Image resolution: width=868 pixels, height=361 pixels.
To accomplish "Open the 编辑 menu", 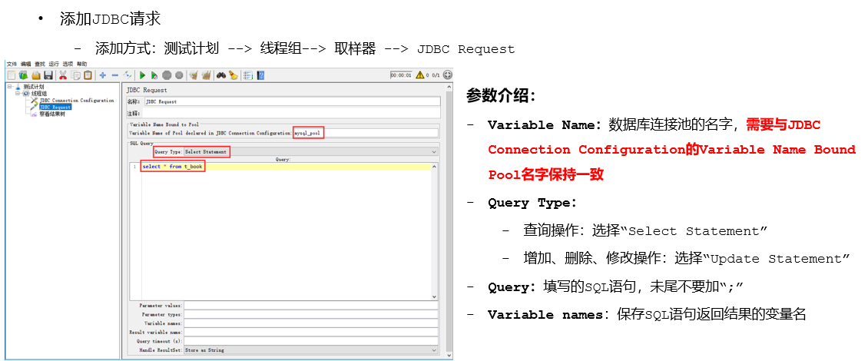I will (x=26, y=65).
